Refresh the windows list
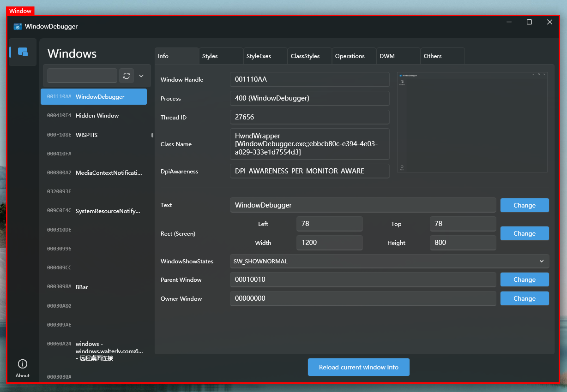Viewport: 567px width, 392px height. point(127,76)
